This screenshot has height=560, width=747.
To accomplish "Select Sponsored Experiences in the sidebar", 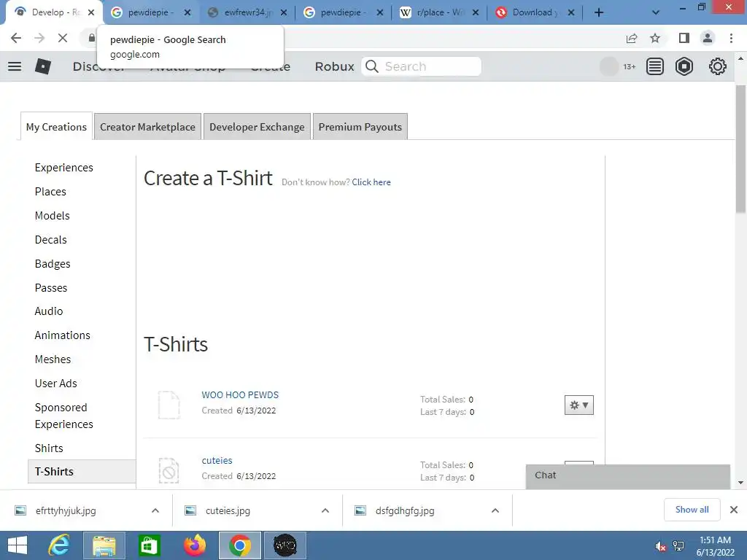I will click(64, 416).
